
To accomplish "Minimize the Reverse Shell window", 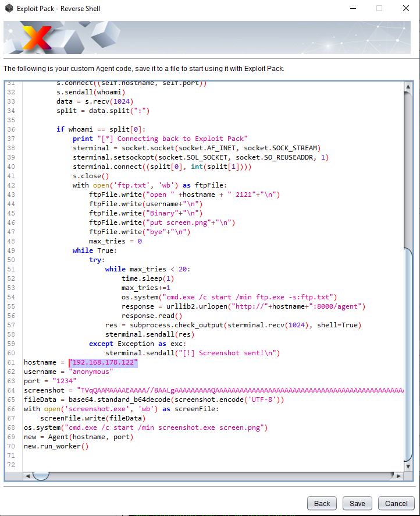I will click(x=353, y=8).
